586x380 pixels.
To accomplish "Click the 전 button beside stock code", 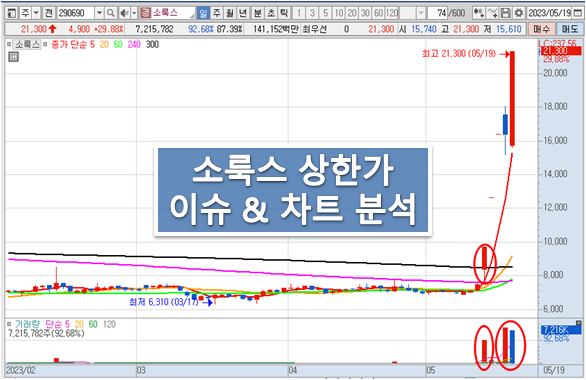I will click(49, 13).
